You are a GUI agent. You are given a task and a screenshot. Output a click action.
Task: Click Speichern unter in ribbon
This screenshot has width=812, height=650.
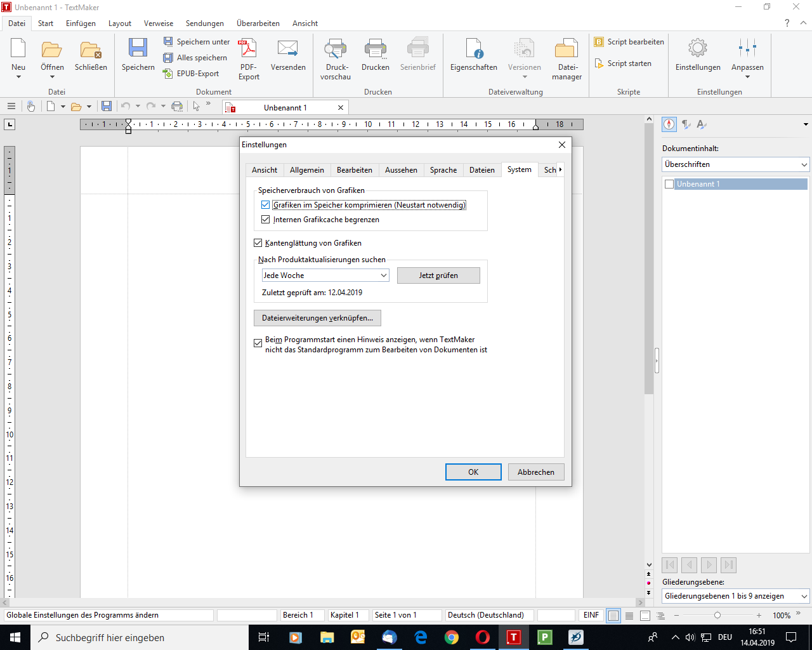197,41
